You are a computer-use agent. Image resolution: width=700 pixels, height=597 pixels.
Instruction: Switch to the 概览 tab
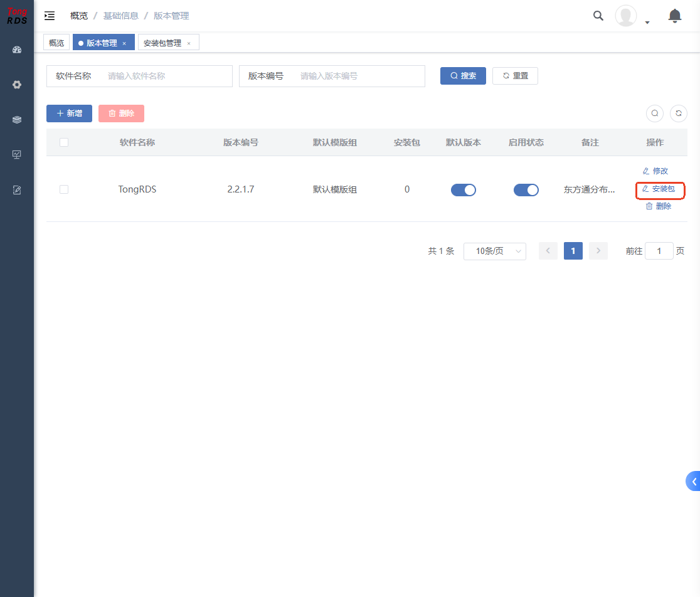click(x=56, y=43)
